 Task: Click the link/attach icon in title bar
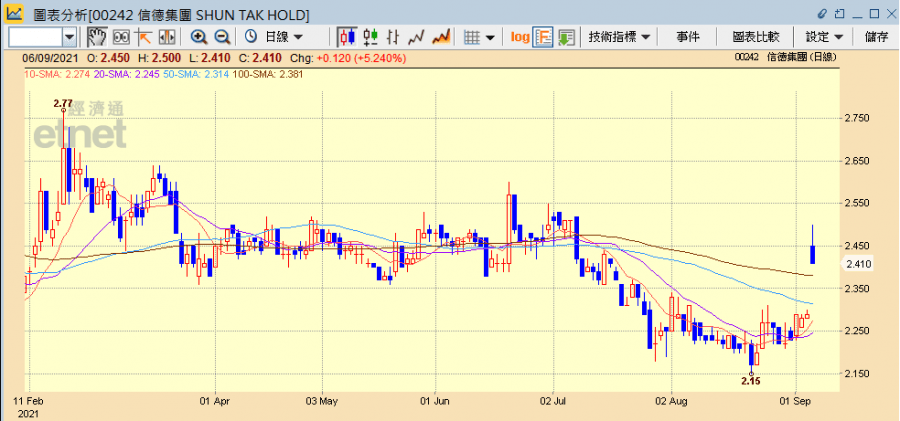[824, 14]
